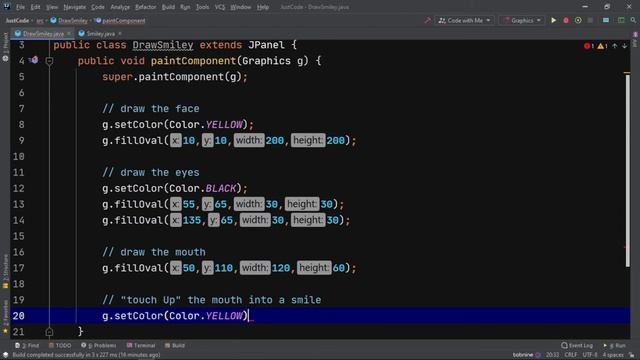The image size is (640, 360).
Task: Open the Tools menu
Action: coord(202,7)
